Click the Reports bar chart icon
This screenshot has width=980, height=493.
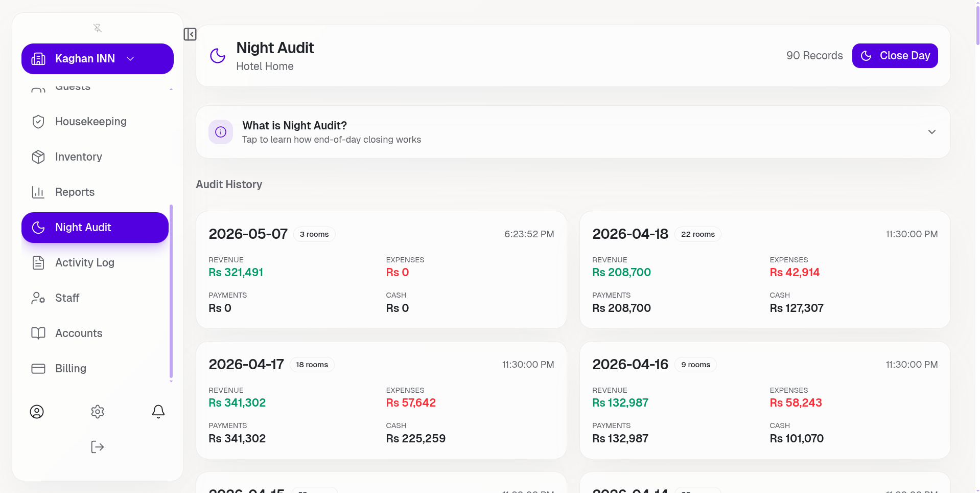click(38, 192)
